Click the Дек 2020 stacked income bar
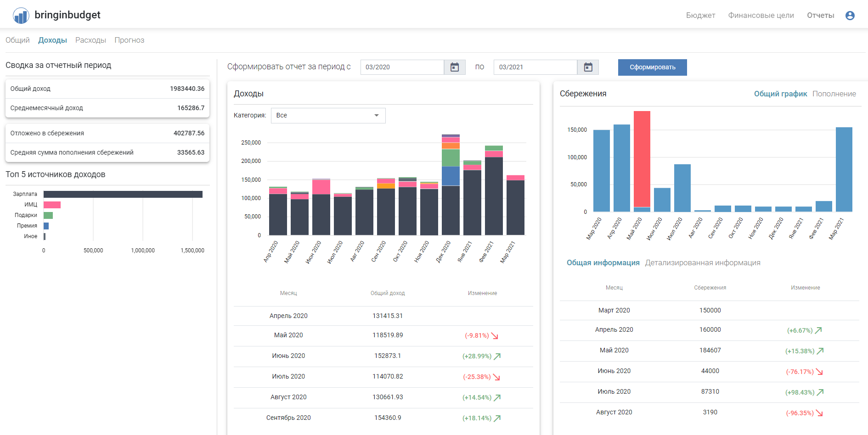Viewport: 868px width, 435px height. point(451,185)
